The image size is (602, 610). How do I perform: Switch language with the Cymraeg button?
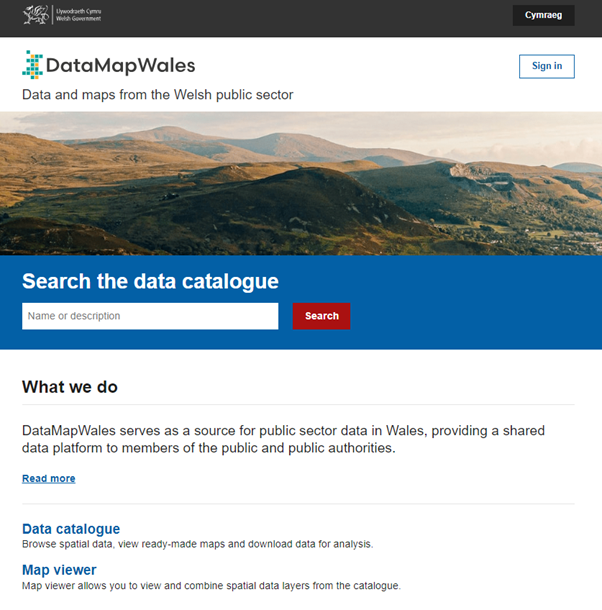543,15
